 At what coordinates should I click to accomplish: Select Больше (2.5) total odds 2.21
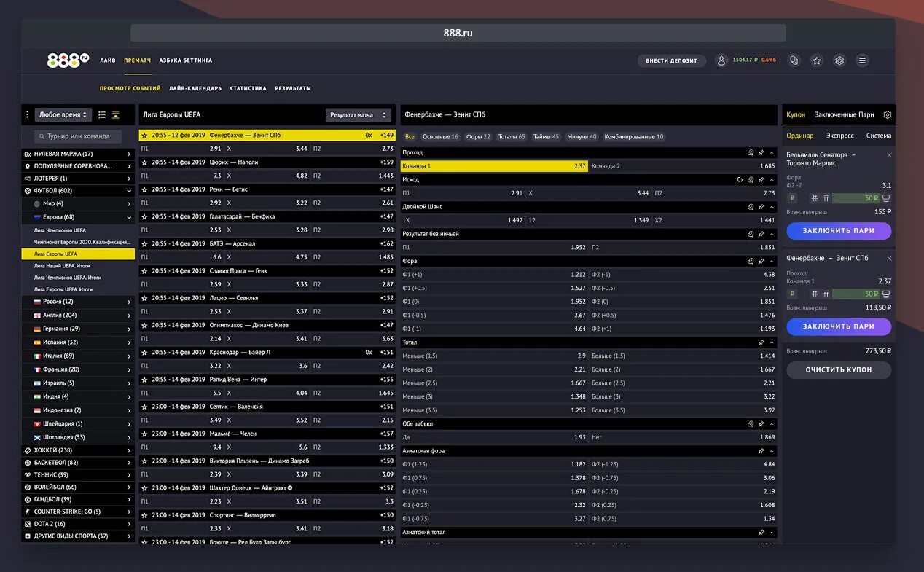[x=683, y=383]
